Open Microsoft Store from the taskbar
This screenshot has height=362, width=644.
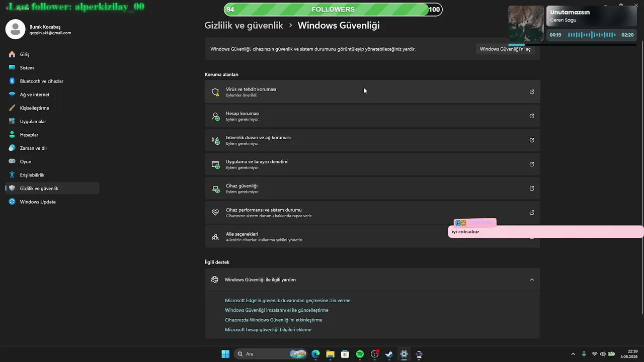pyautogui.click(x=345, y=354)
